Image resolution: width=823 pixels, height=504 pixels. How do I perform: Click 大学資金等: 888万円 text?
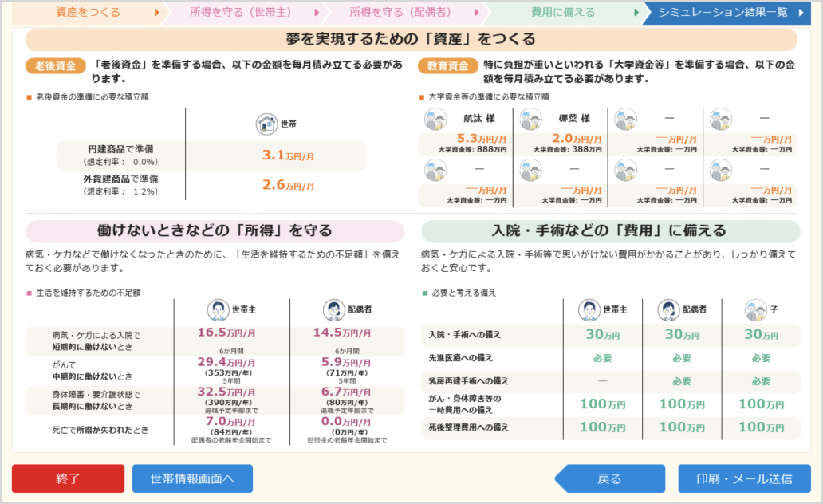point(472,150)
